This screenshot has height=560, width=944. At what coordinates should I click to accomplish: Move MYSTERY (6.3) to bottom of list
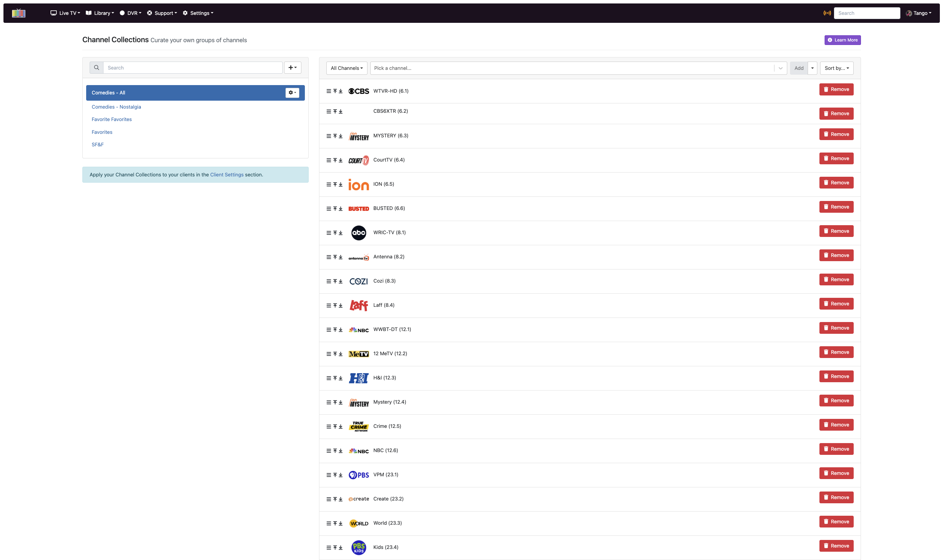(341, 136)
